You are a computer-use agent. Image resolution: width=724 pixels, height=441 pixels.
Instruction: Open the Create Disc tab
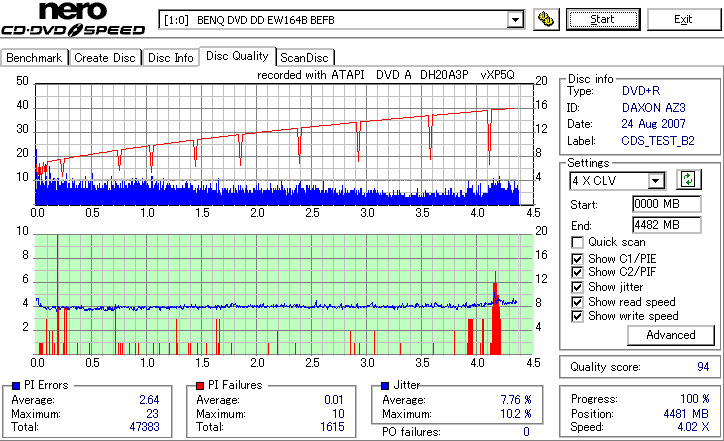[x=105, y=58]
